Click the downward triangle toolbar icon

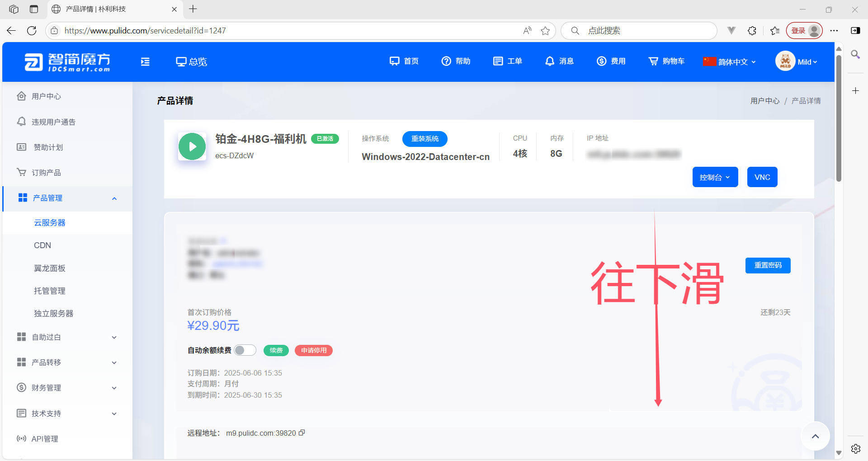coord(731,31)
